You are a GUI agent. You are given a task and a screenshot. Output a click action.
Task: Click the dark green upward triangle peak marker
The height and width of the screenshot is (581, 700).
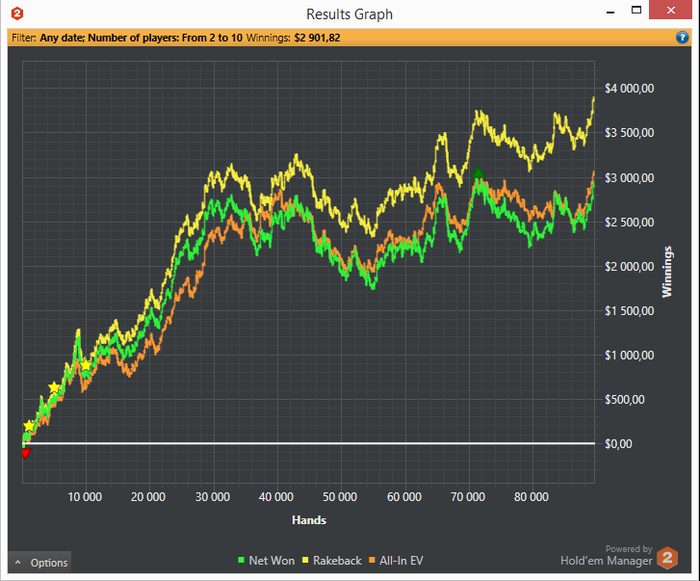coord(478,173)
